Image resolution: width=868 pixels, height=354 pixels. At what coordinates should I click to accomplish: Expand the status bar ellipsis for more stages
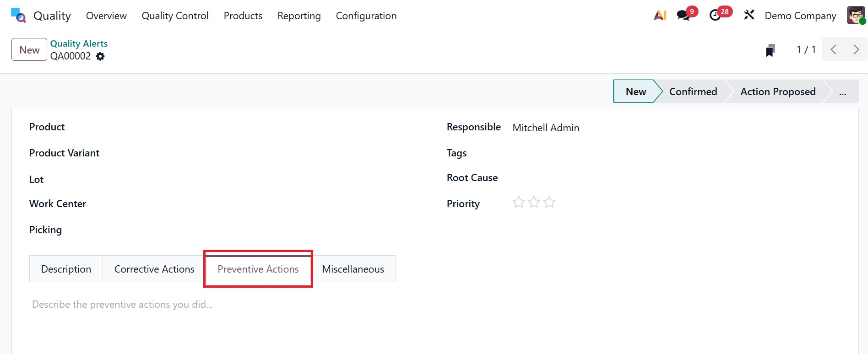pyautogui.click(x=842, y=91)
